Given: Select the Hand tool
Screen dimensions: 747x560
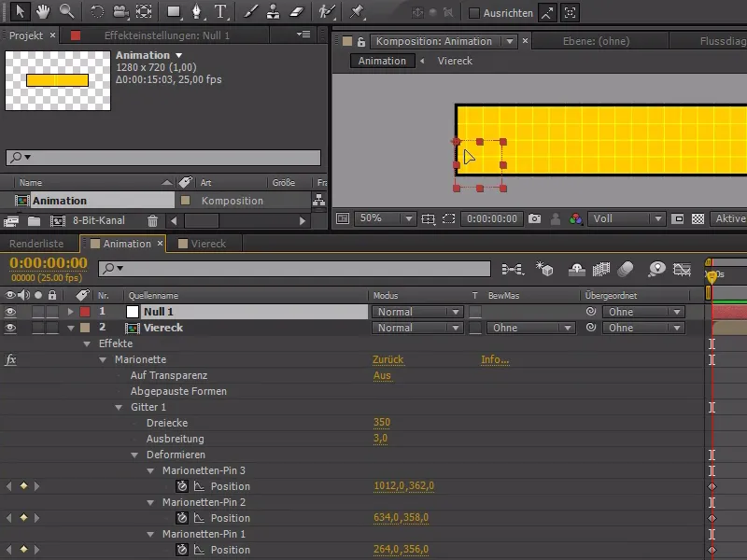Looking at the screenshot, I should (42, 13).
